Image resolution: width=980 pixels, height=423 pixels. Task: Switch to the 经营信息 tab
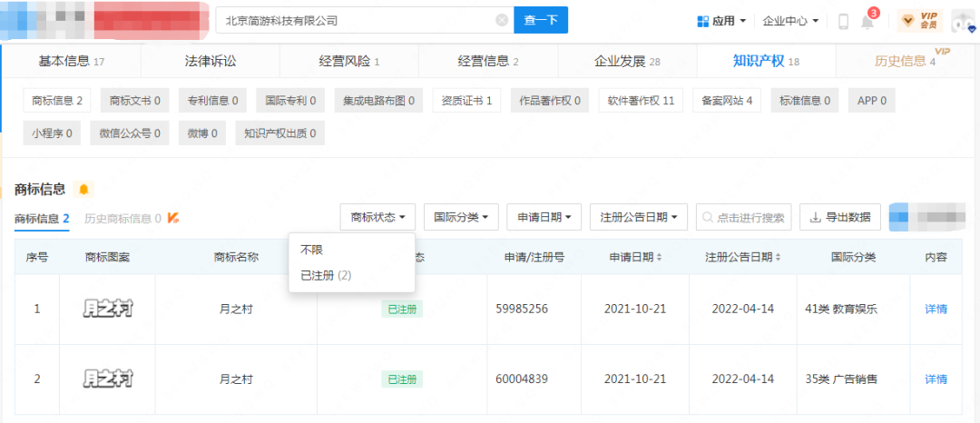(x=487, y=61)
